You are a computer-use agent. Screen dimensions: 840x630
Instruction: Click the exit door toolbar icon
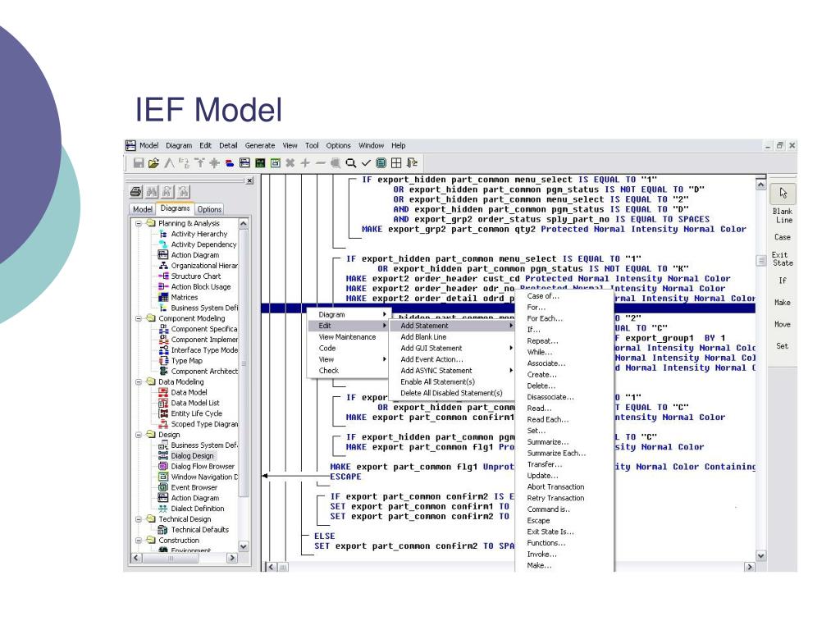(412, 163)
